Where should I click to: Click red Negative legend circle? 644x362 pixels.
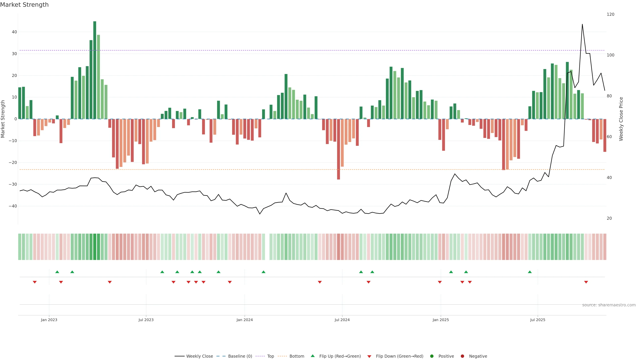(462, 356)
